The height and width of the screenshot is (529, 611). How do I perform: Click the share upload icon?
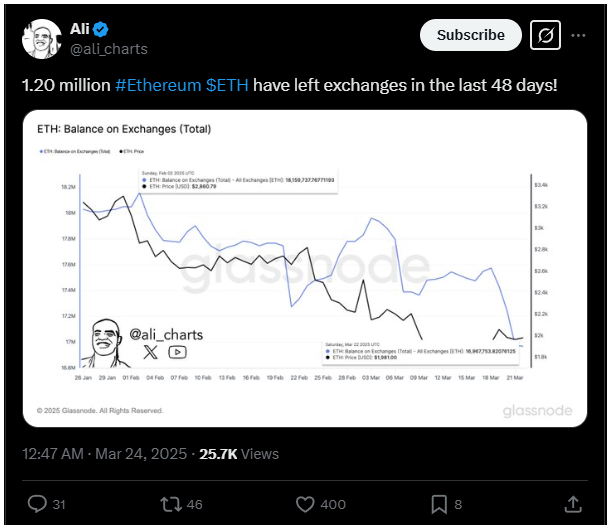pos(573,504)
